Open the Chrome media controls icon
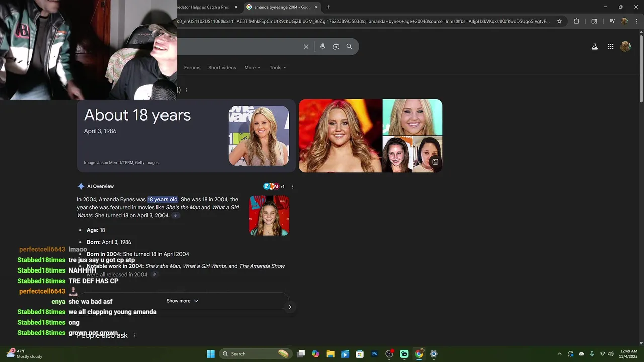Image resolution: width=644 pixels, height=362 pixels. (x=612, y=21)
